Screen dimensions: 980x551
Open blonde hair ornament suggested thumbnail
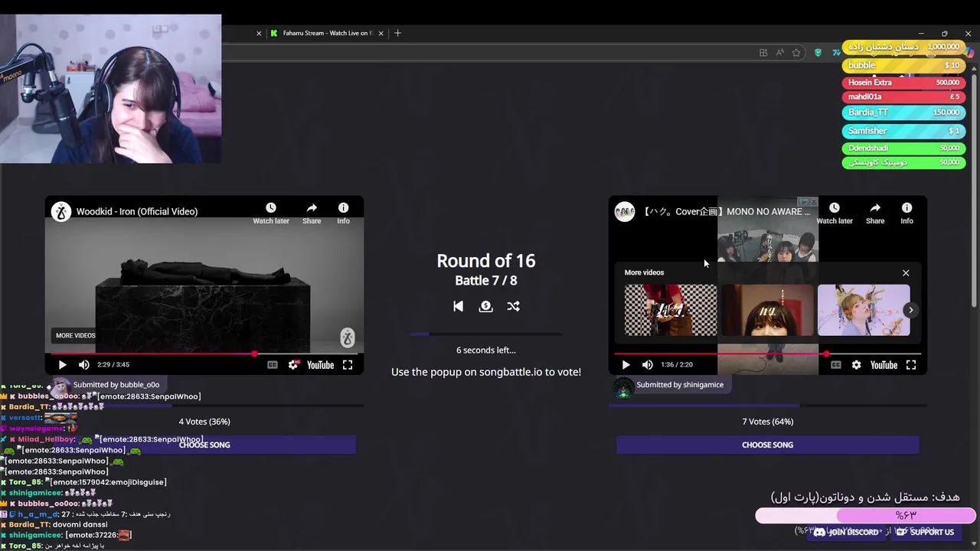point(864,310)
